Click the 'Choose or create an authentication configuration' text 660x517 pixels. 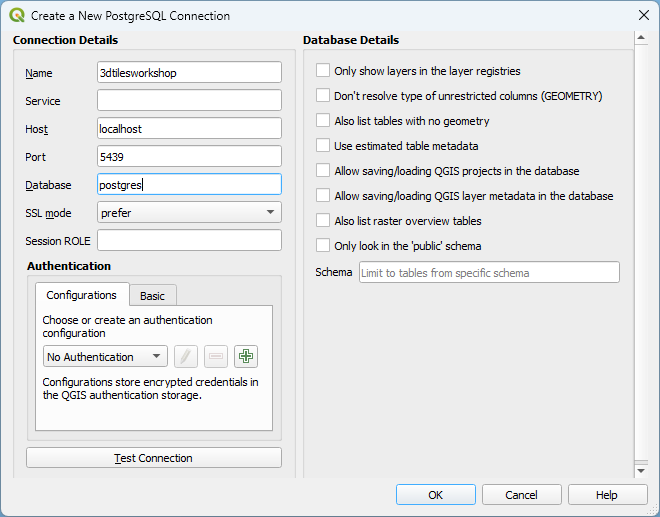point(127,326)
